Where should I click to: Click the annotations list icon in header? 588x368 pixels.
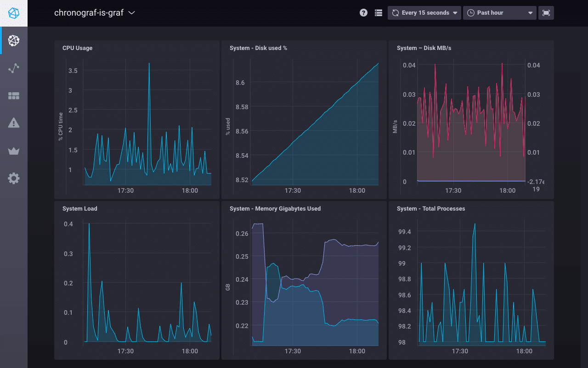pyautogui.click(x=378, y=12)
